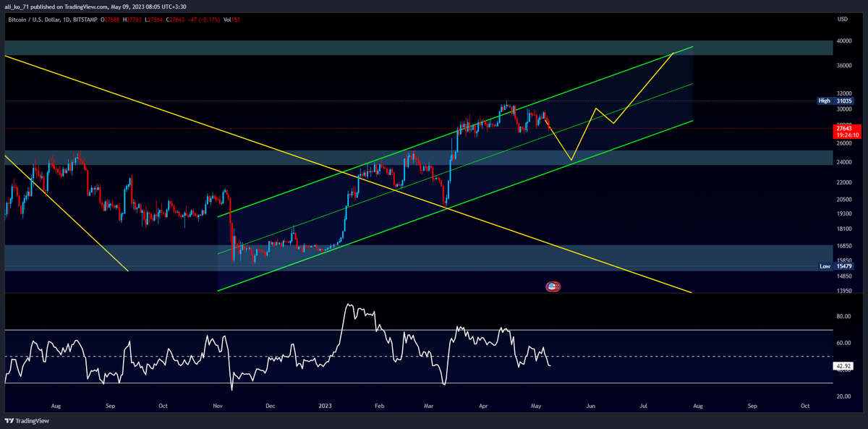This screenshot has height=429, width=868.
Task: Select the 2023 label on the time axis
Action: (x=327, y=407)
